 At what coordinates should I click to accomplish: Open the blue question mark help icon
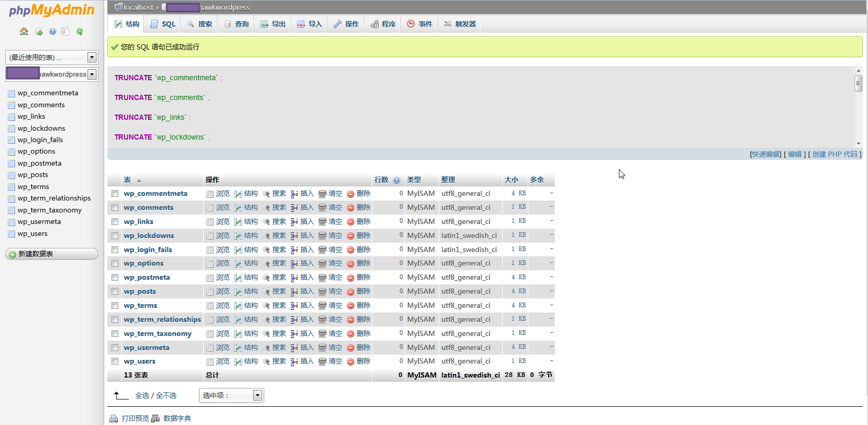[x=53, y=32]
